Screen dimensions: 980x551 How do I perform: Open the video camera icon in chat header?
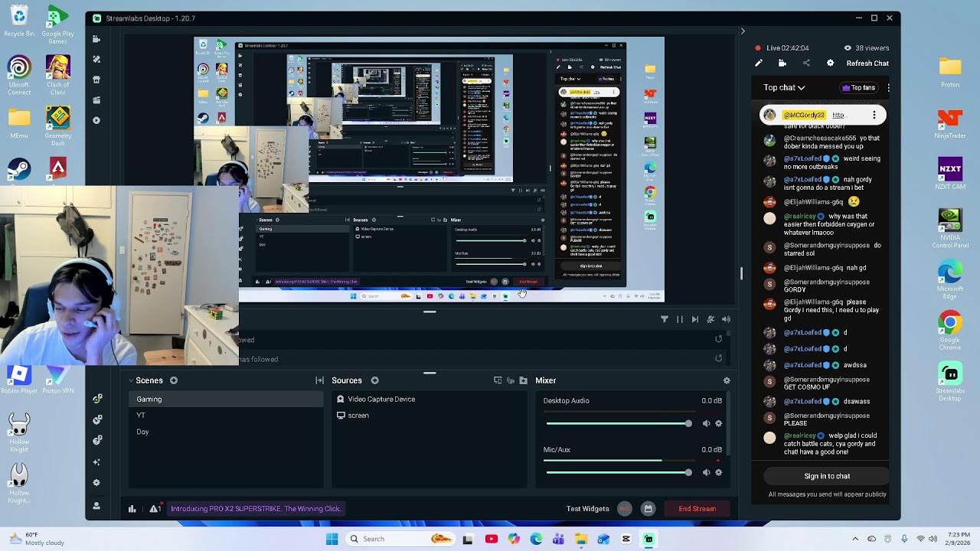point(782,64)
